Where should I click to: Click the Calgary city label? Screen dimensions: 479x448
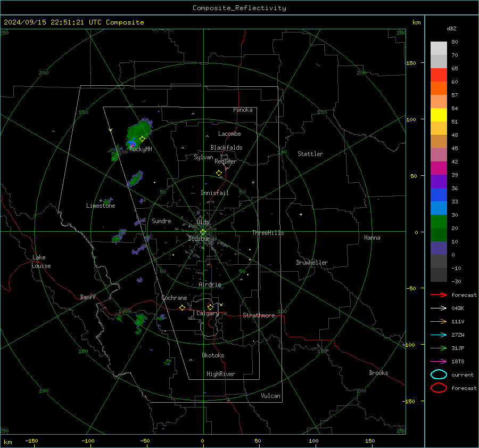pyautogui.click(x=208, y=313)
